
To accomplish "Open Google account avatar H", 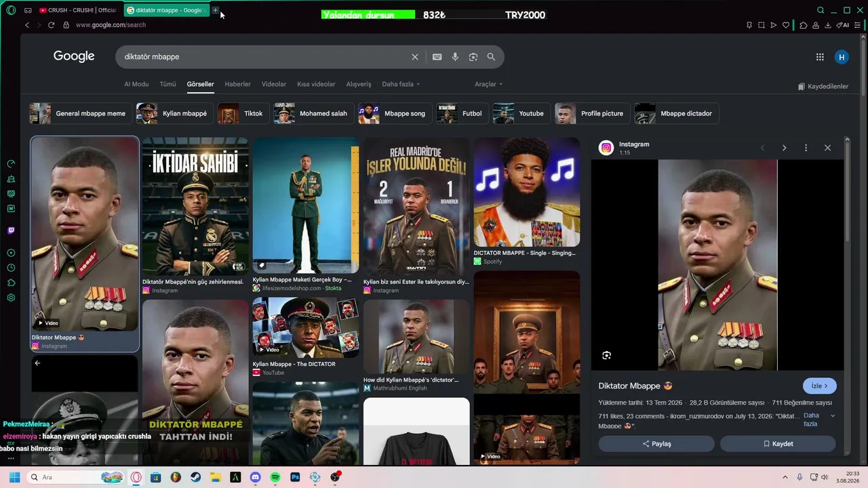I will click(x=842, y=57).
